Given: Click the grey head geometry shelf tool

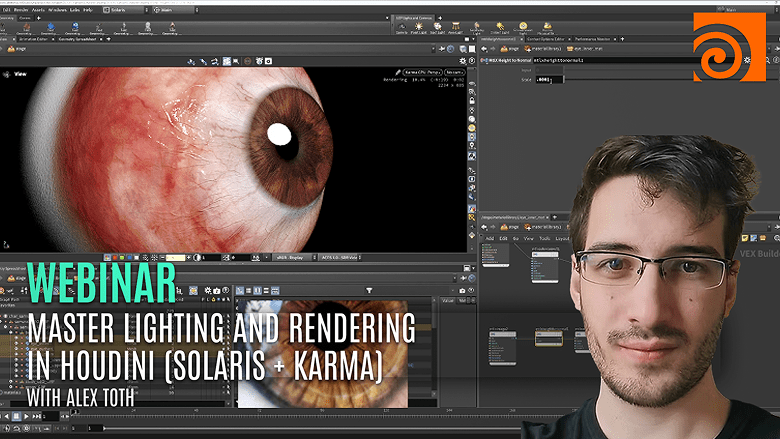Looking at the screenshot, I should click(147, 29).
